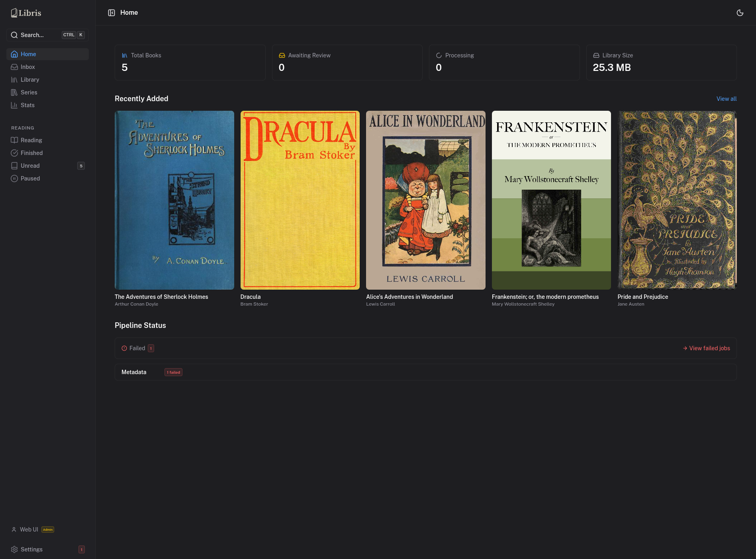Click the Unread count badge 5
This screenshot has height=559, width=756.
pos(81,166)
